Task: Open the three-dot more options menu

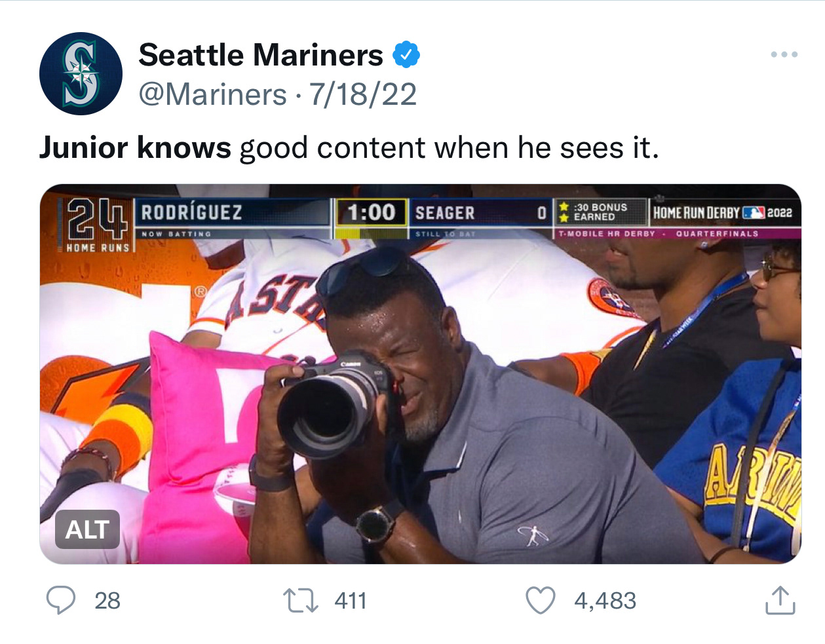Action: [x=784, y=54]
